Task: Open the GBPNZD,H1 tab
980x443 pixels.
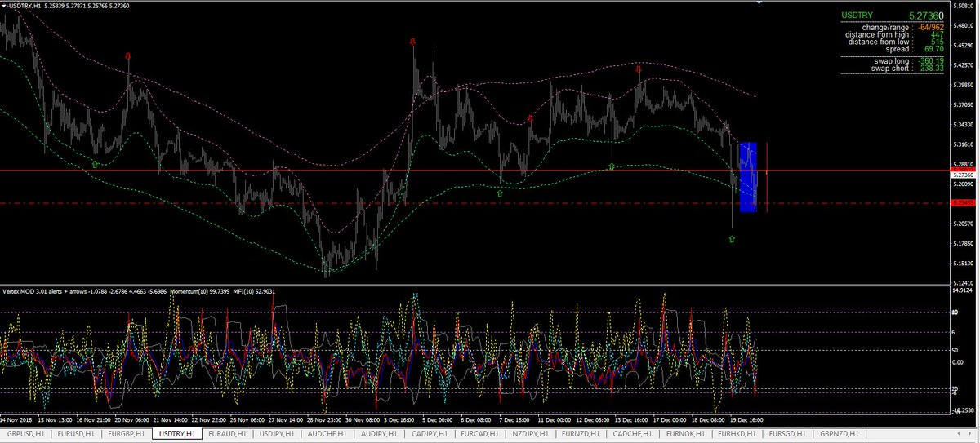Action: [839, 433]
